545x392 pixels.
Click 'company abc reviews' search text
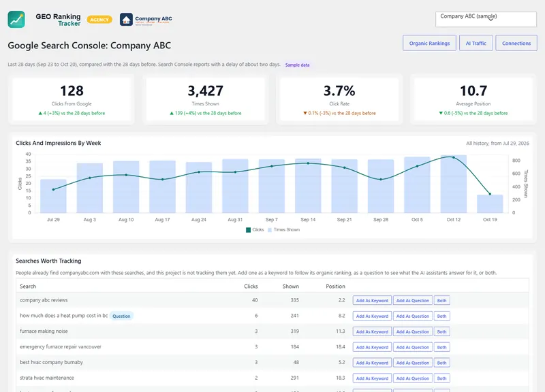(44, 300)
